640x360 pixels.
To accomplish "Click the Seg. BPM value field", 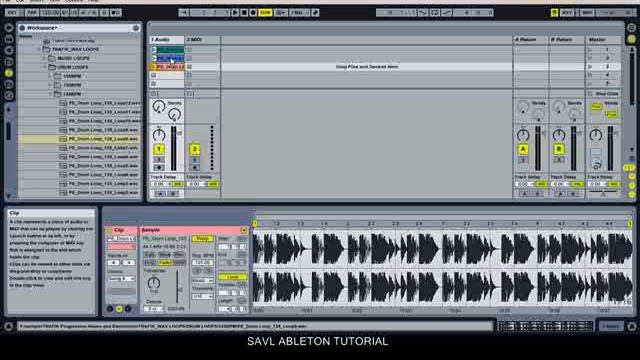I will pos(202,262).
